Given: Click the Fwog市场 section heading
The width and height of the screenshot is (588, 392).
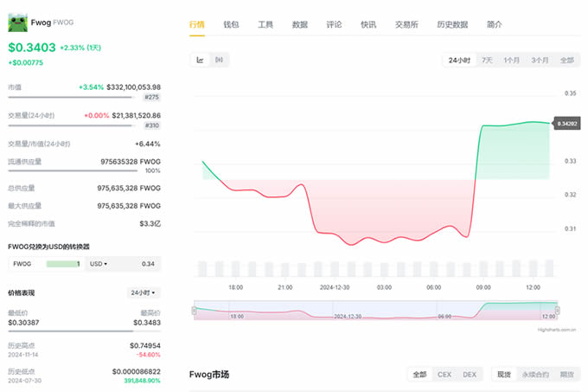Looking at the screenshot, I should 209,375.
